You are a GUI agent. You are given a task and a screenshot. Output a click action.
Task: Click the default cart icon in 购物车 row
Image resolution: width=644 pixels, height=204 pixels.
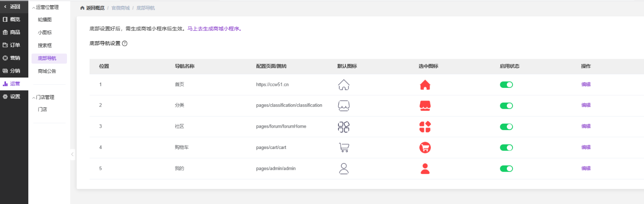344,147
